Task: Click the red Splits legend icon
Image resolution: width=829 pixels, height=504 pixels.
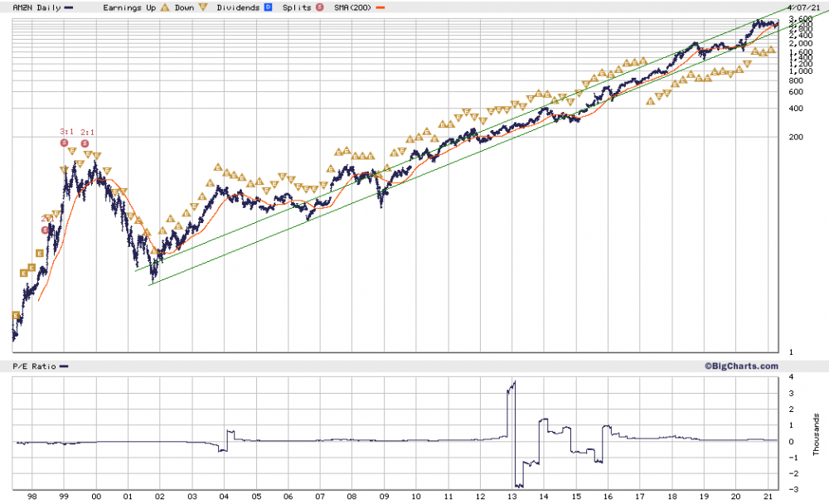Action: click(319, 7)
